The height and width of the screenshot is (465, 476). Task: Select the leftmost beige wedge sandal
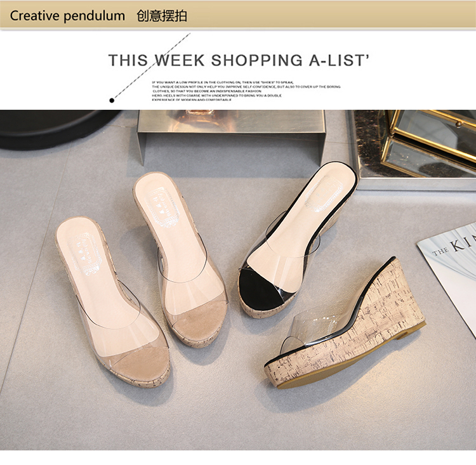point(112,302)
